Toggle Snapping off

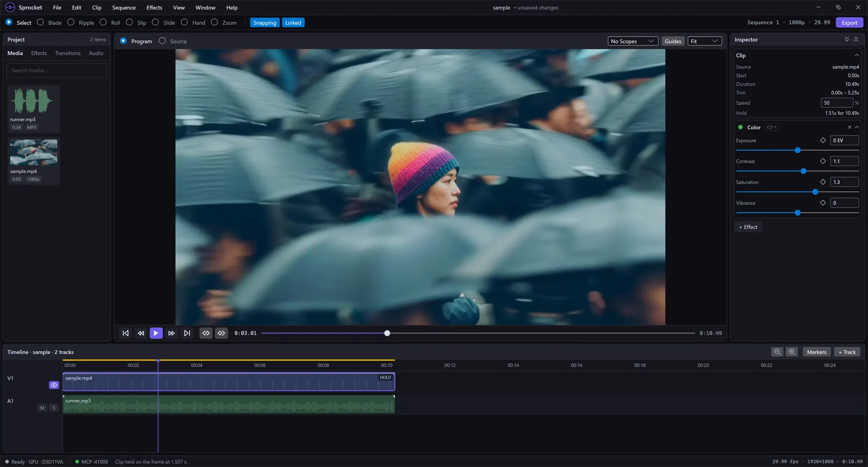pyautogui.click(x=264, y=23)
